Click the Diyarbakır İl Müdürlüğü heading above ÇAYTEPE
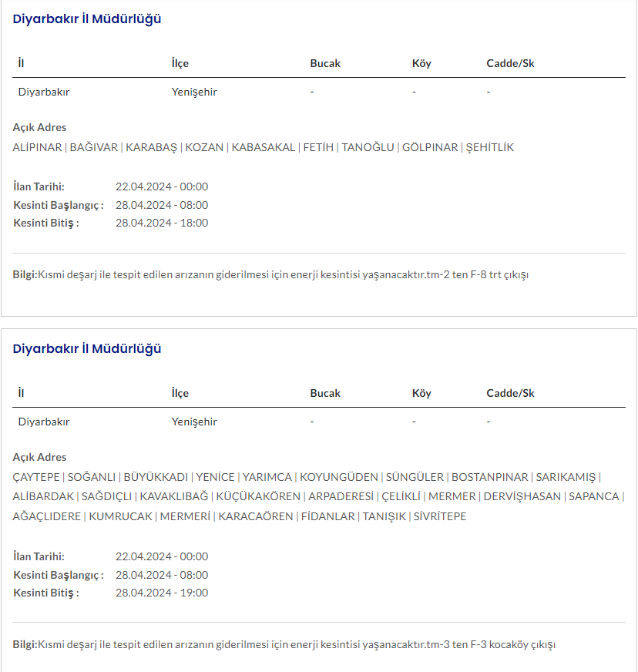This screenshot has height=672, width=638. tap(87, 349)
